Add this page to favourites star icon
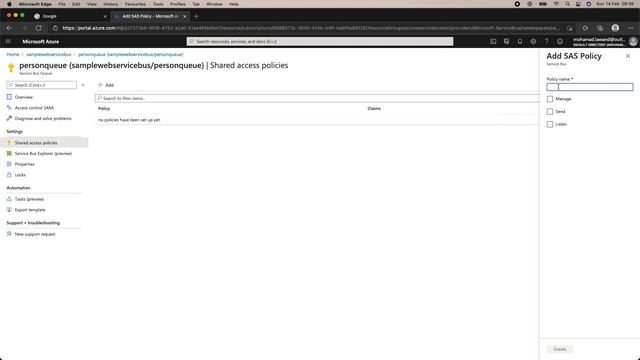Image resolution: width=640 pixels, height=360 pixels. coord(585,28)
